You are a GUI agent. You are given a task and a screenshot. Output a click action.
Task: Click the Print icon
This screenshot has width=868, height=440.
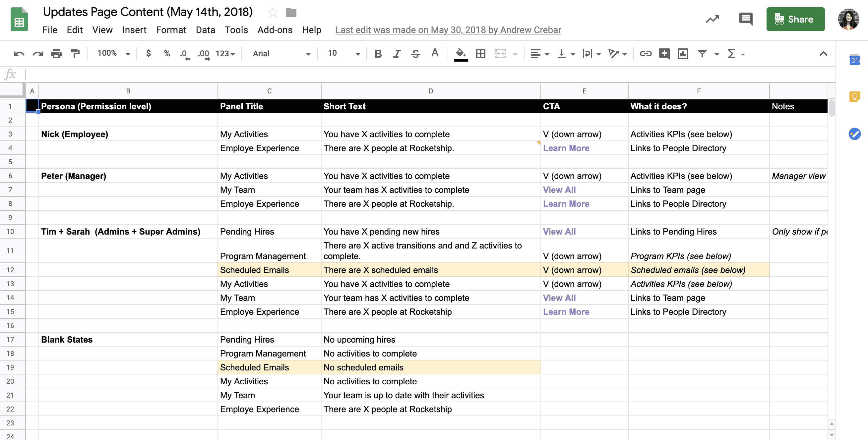56,54
